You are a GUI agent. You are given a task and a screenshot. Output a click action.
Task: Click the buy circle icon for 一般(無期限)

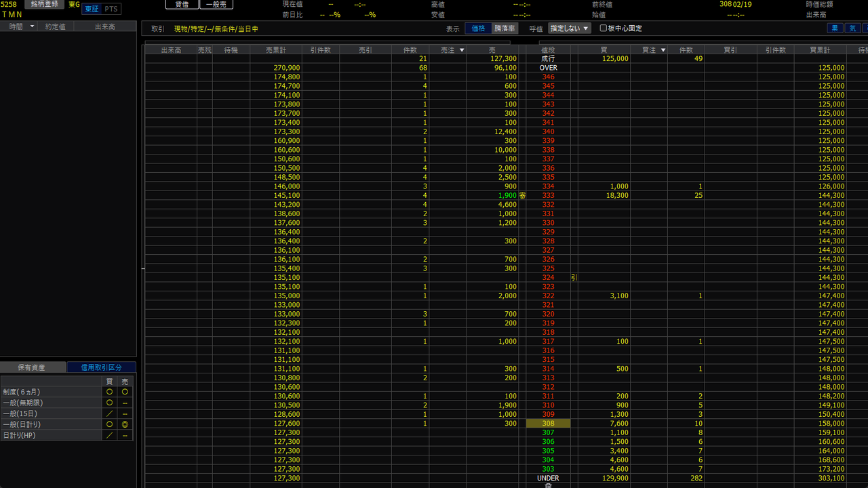click(109, 403)
